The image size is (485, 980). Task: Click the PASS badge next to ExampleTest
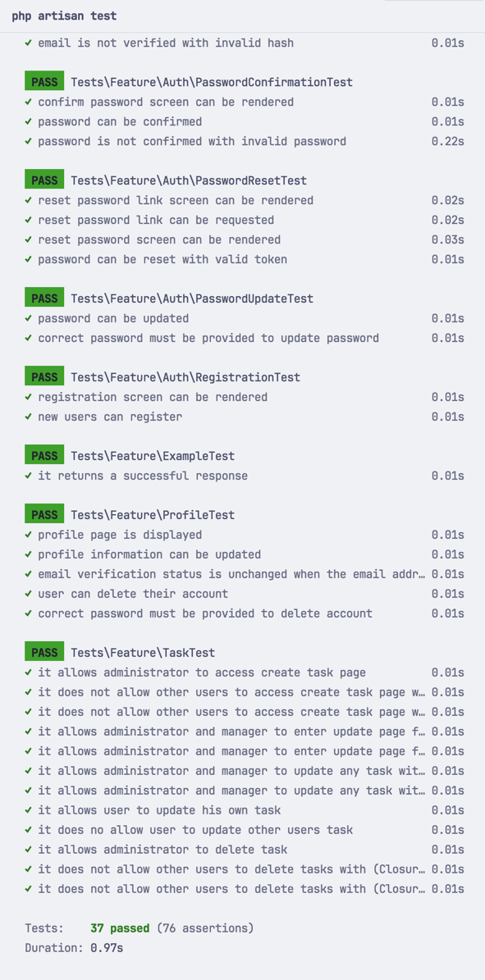coord(44,456)
